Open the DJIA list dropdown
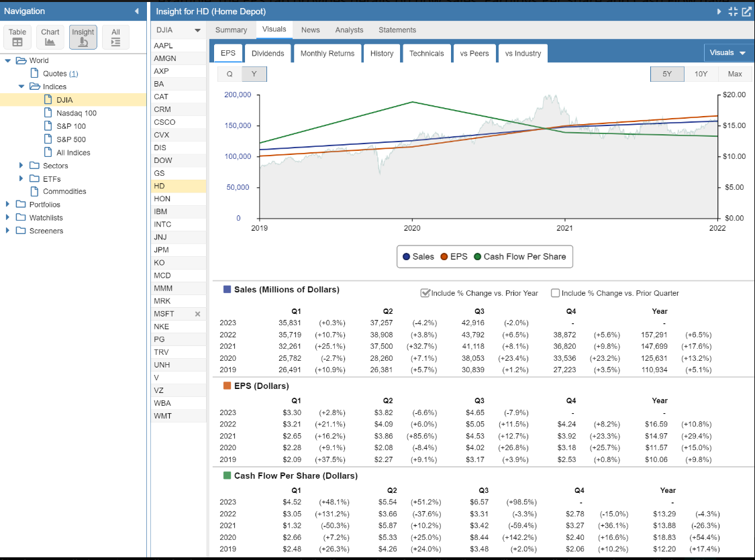The height and width of the screenshot is (560, 755). click(178, 30)
